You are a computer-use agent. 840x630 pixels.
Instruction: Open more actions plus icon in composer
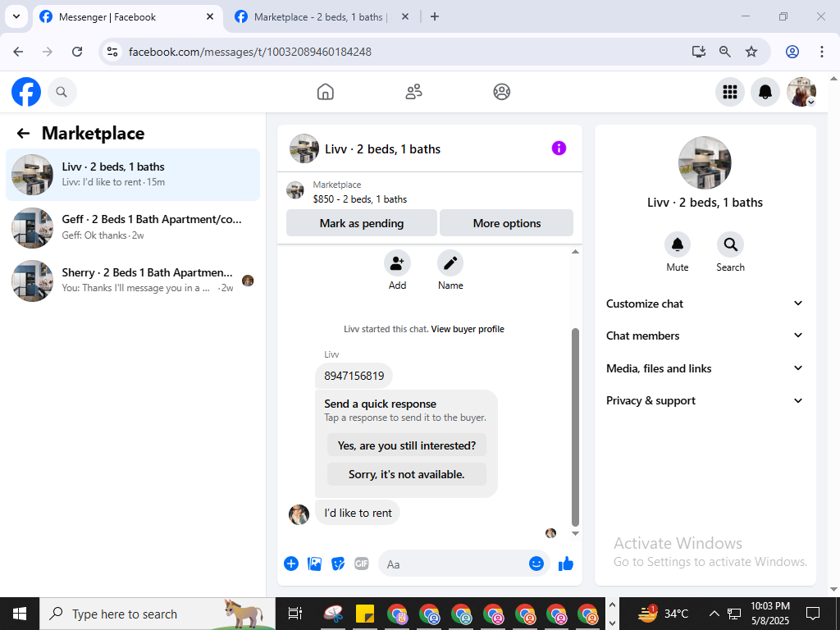[291, 564]
